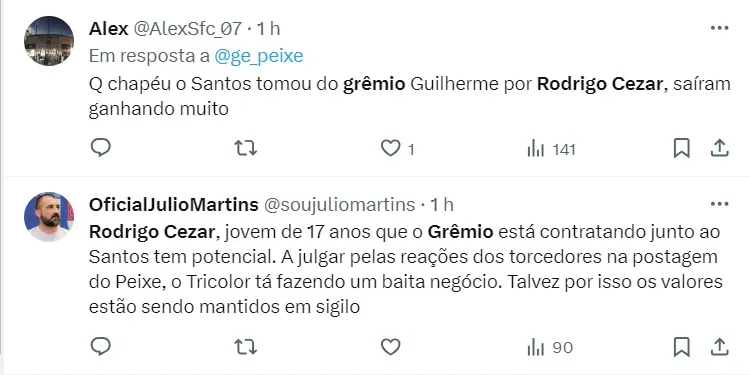View analytics showing 141 views
Screen dimensions: 750x375
pos(551,150)
